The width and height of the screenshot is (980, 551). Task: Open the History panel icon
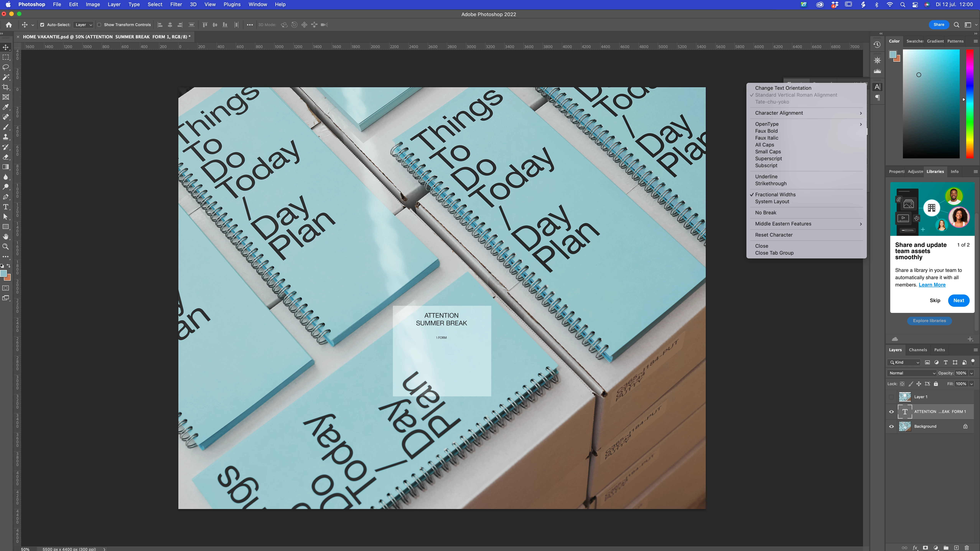pos(877,44)
